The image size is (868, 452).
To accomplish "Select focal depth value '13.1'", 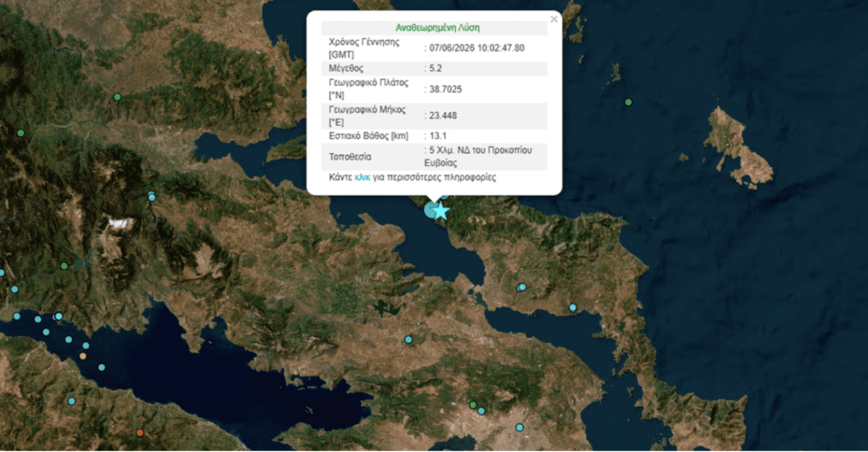I will [438, 136].
